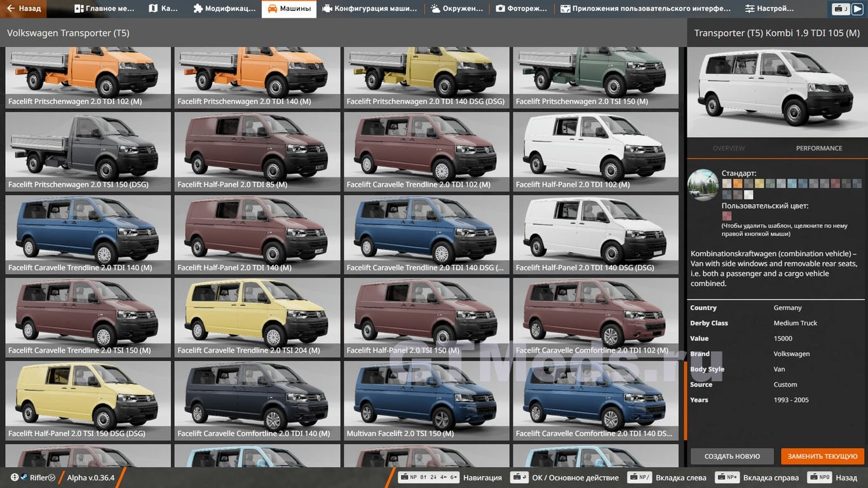Viewport: 868px width, 488px height.
Task: Open the map (Ка...) tab
Action: pyautogui.click(x=163, y=9)
